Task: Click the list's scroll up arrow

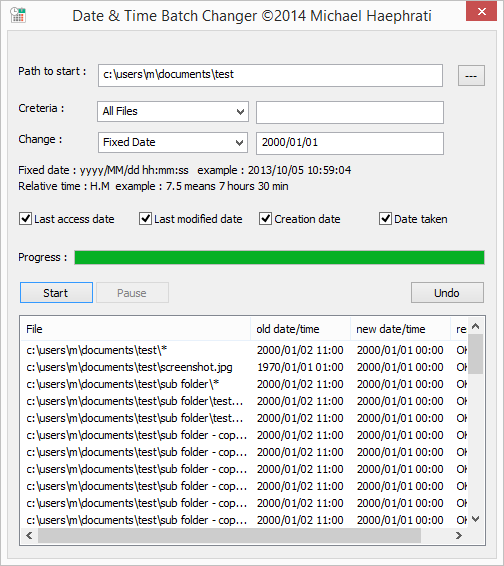Action: pyautogui.click(x=475, y=327)
